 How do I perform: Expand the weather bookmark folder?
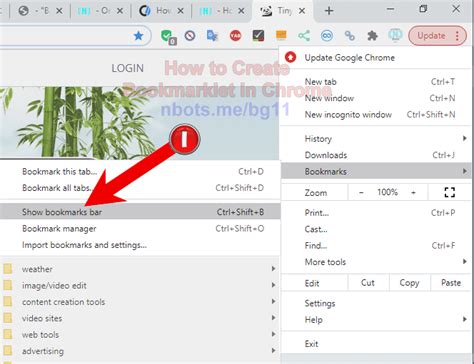(140, 269)
